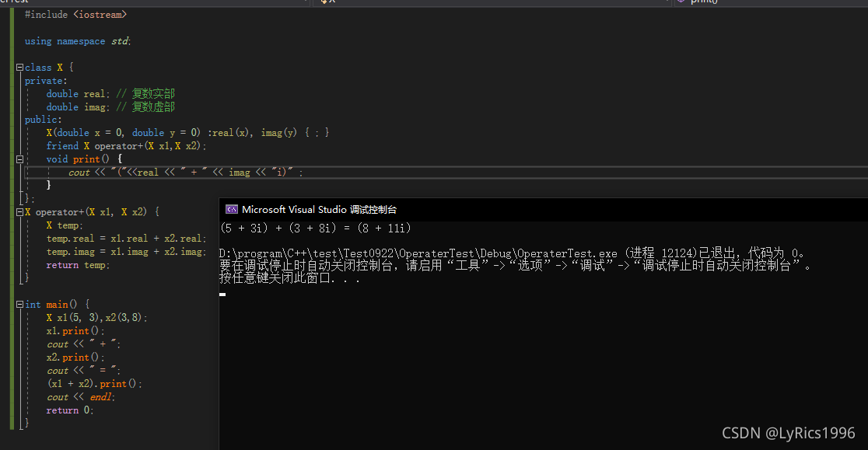Collapse the X operator+ function definition
868x450 pixels.
[x=20, y=212]
